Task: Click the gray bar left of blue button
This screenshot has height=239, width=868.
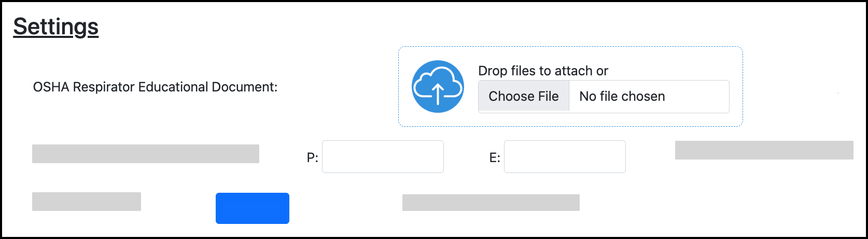Action: (87, 202)
